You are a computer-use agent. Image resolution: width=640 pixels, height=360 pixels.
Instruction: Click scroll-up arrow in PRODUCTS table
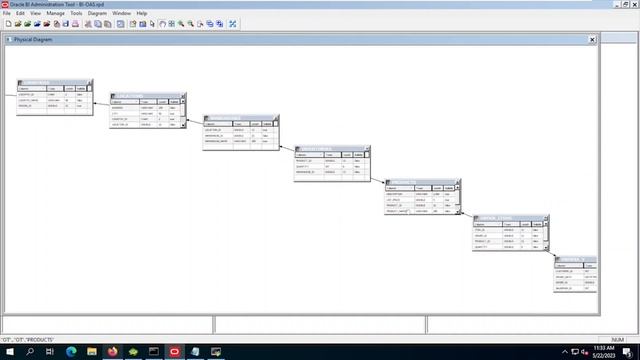457,188
